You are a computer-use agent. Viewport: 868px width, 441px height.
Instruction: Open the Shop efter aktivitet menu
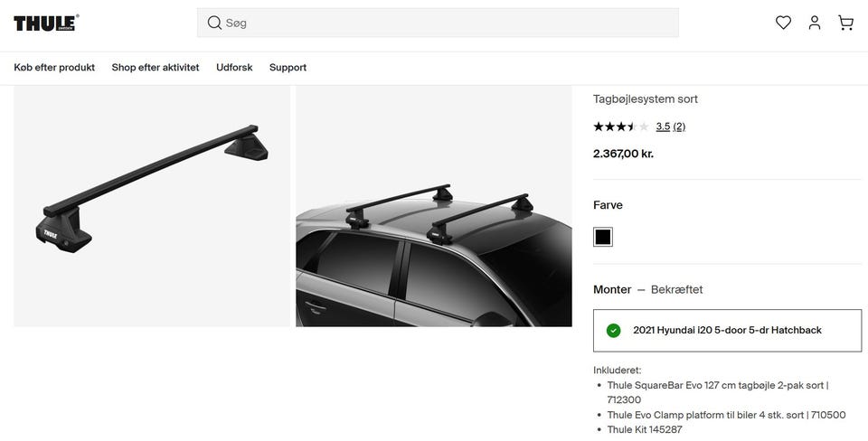click(x=156, y=68)
